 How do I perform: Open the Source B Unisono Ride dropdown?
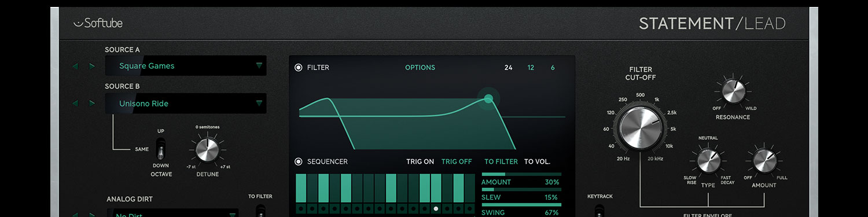[186, 104]
